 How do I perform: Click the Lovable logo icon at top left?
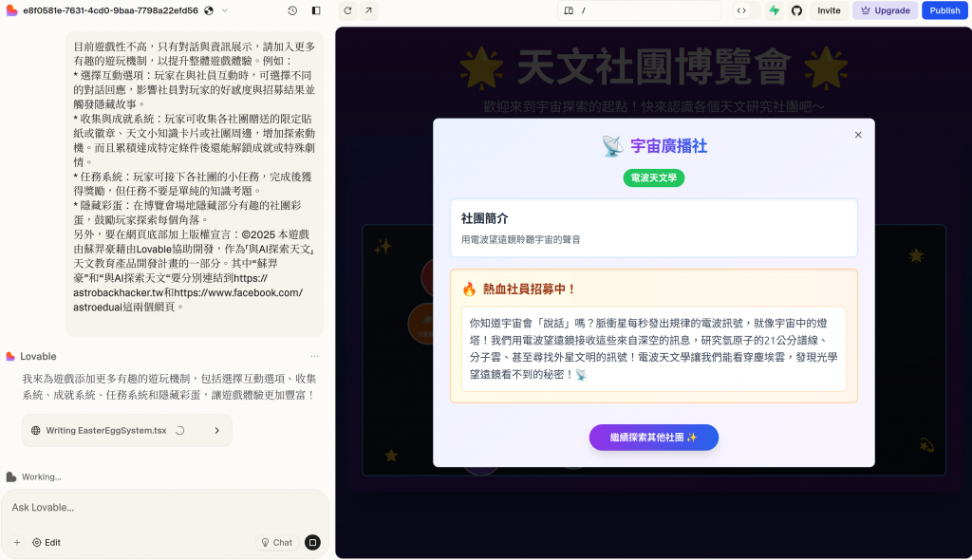point(11,10)
